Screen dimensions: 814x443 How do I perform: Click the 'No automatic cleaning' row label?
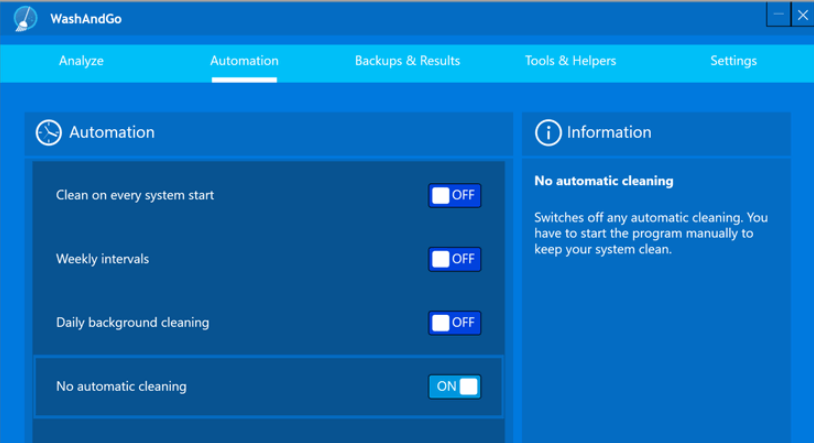[x=121, y=386]
